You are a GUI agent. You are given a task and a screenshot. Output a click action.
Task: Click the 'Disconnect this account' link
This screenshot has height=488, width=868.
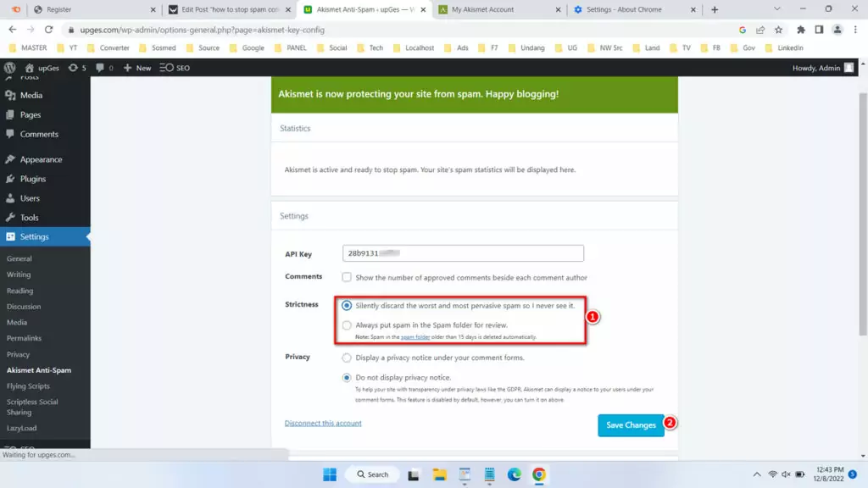[323, 423]
